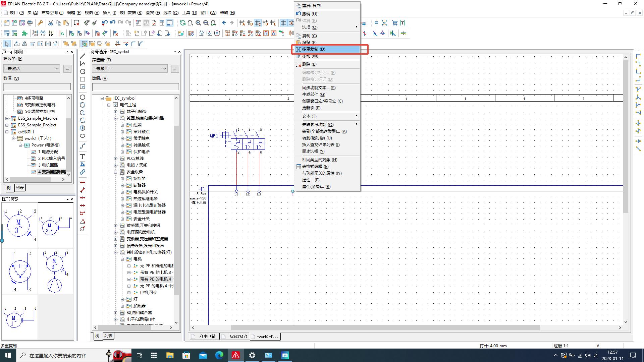Toggle the grid display button
644x362 pixels.
click(283, 23)
